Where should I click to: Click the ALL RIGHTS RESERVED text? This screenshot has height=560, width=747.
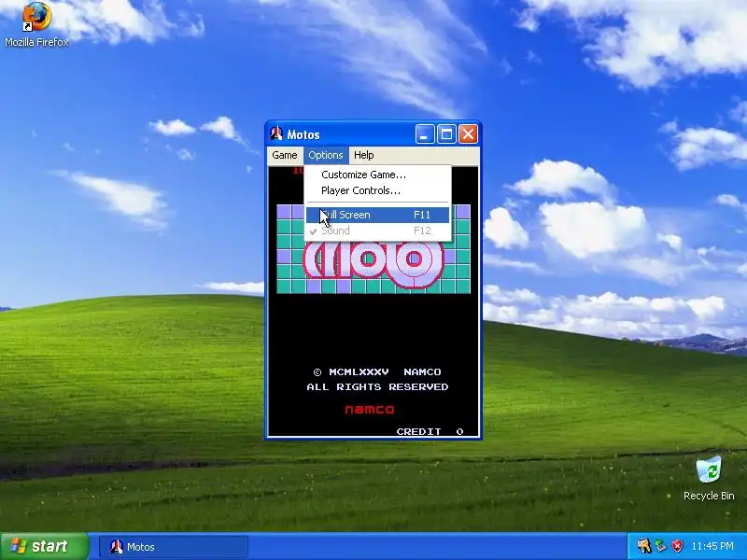377,386
